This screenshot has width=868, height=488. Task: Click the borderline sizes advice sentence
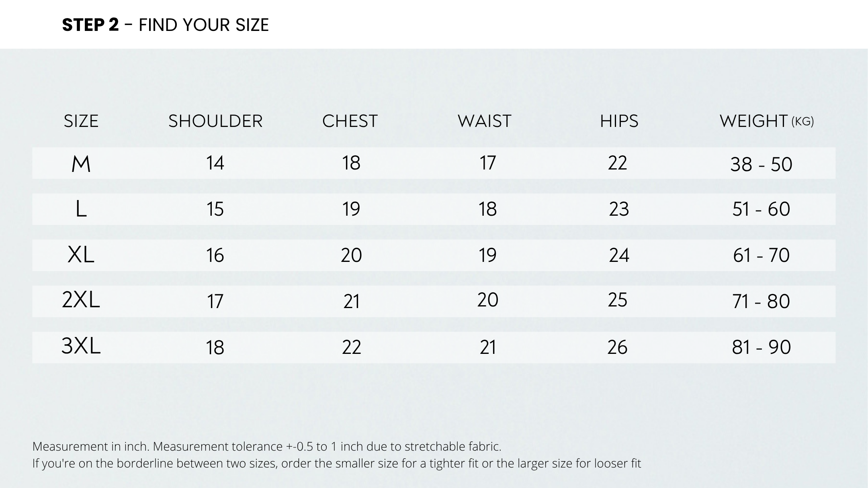pos(337,463)
